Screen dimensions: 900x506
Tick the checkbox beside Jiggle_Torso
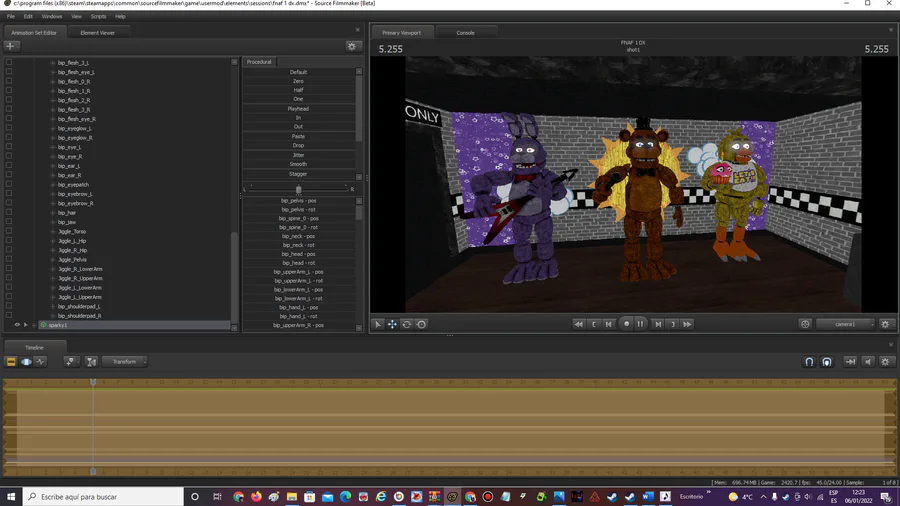coord(9,231)
